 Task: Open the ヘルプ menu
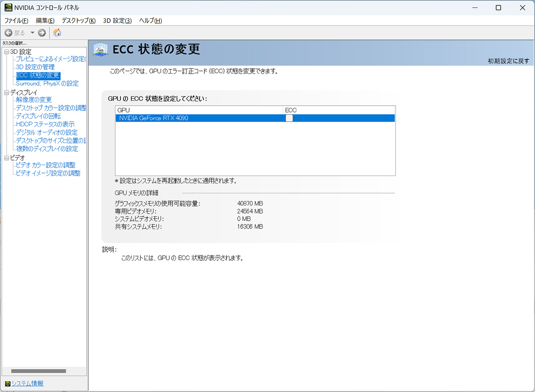(150, 20)
